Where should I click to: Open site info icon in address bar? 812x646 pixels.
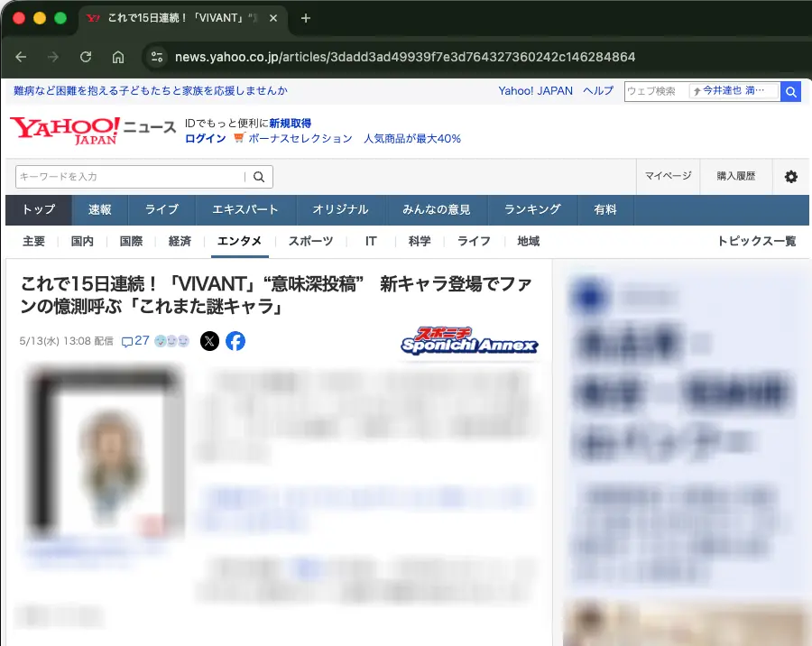tap(157, 57)
